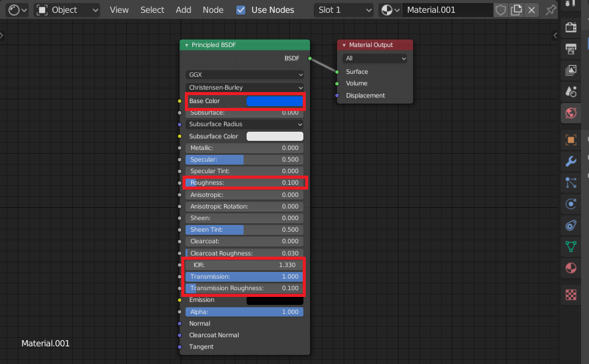This screenshot has height=364, width=589.
Task: Click the black Emission color swatch
Action: pyautogui.click(x=275, y=300)
